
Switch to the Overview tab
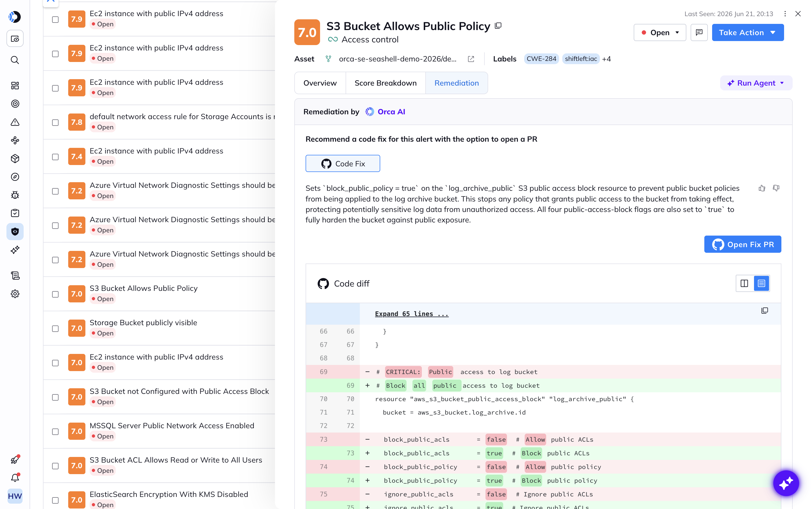[320, 83]
